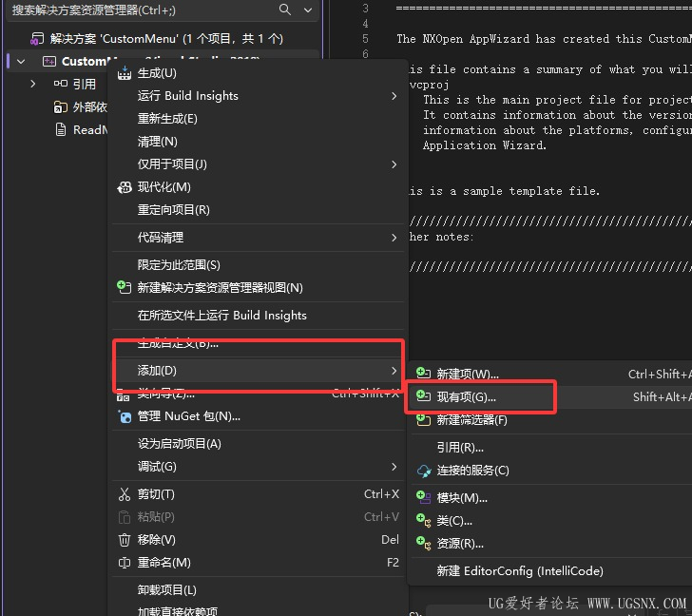Click the 外部依赖 external dependencies folder icon
The image size is (692, 616).
pyautogui.click(x=61, y=106)
